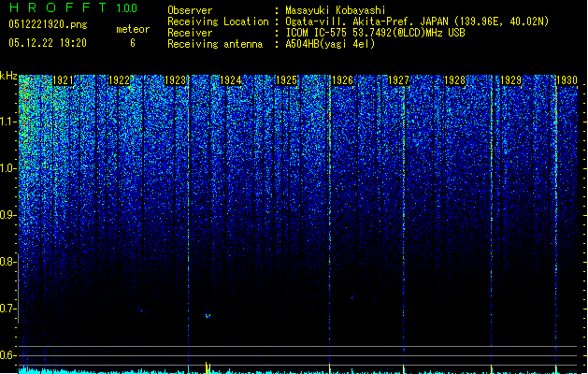Click the 1.0 frequency axis label
Image resolution: width=588 pixels, height=374 pixels.
click(7, 168)
